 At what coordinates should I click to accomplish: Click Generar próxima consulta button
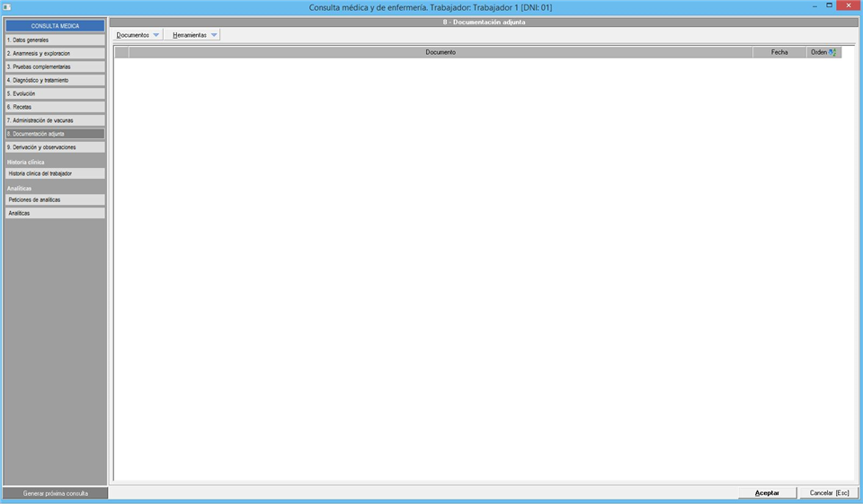tap(55, 493)
